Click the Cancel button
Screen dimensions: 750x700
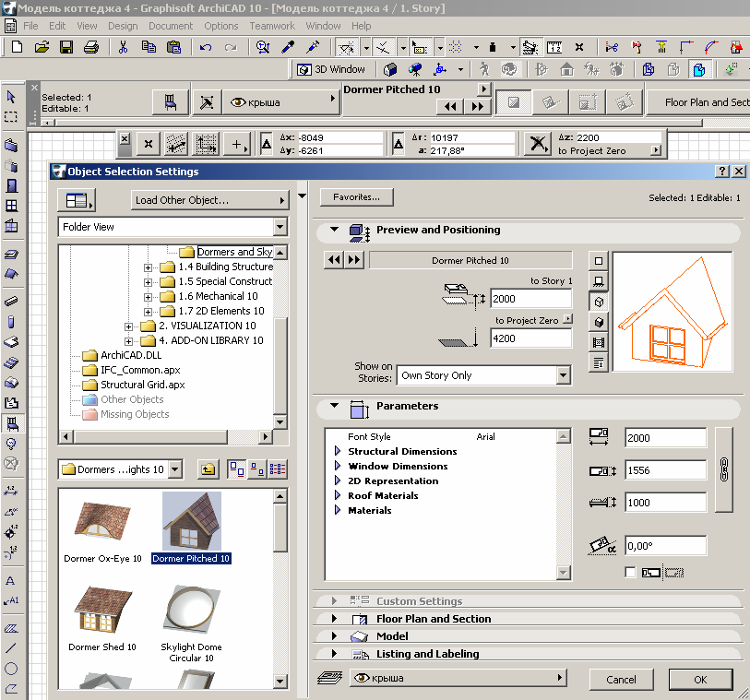621,680
